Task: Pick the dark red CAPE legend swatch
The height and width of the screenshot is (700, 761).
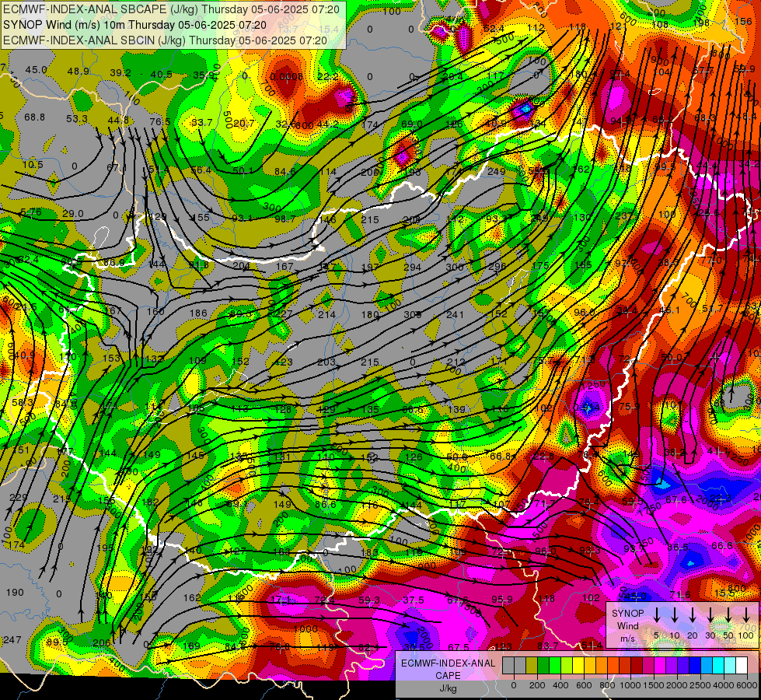Action: click(637, 665)
